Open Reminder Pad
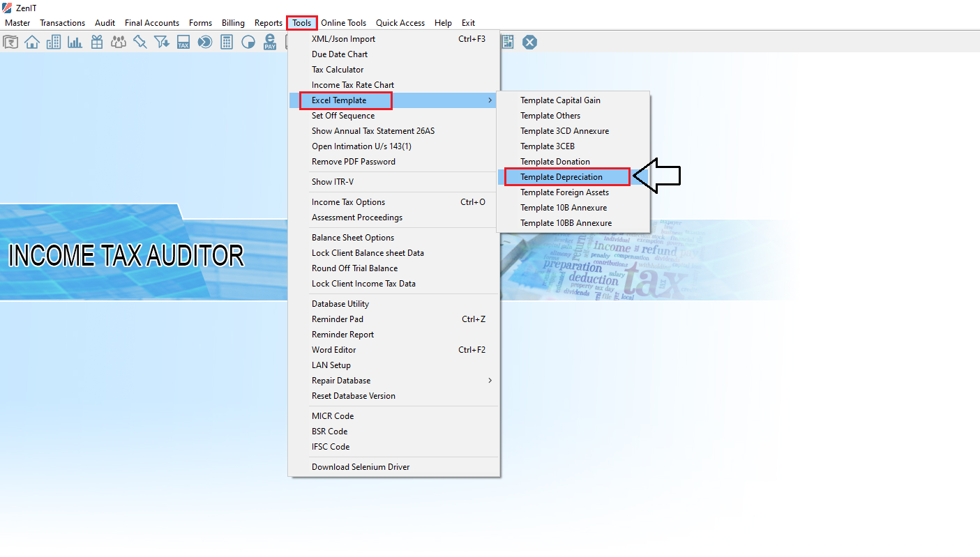980x557 pixels. 394,319
